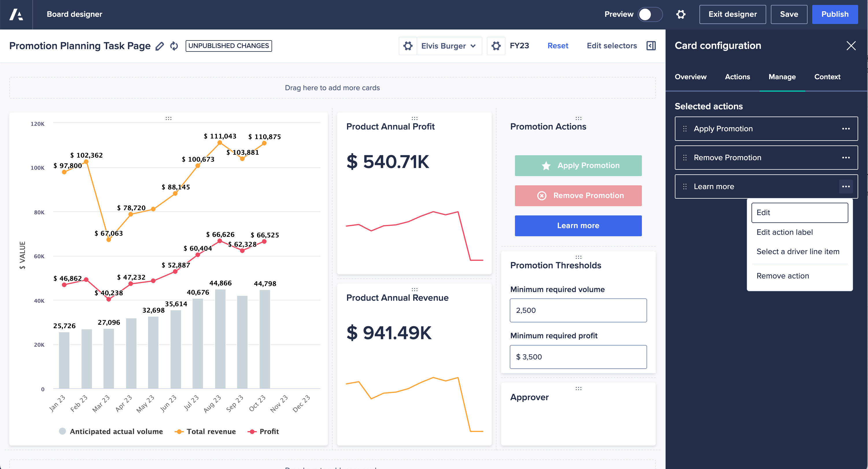Click the Minimum required volume field
868x469 pixels.
(x=578, y=310)
